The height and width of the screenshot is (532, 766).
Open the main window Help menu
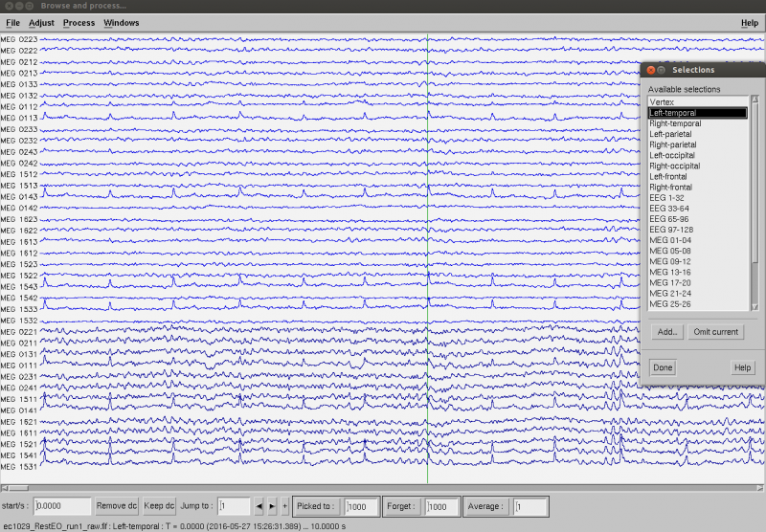[x=749, y=22]
